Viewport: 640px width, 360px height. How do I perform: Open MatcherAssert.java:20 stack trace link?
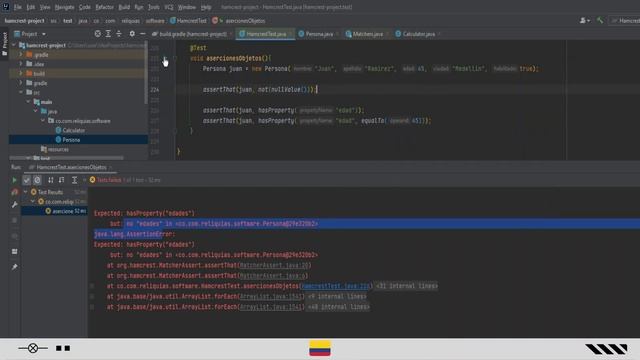[x=274, y=265]
